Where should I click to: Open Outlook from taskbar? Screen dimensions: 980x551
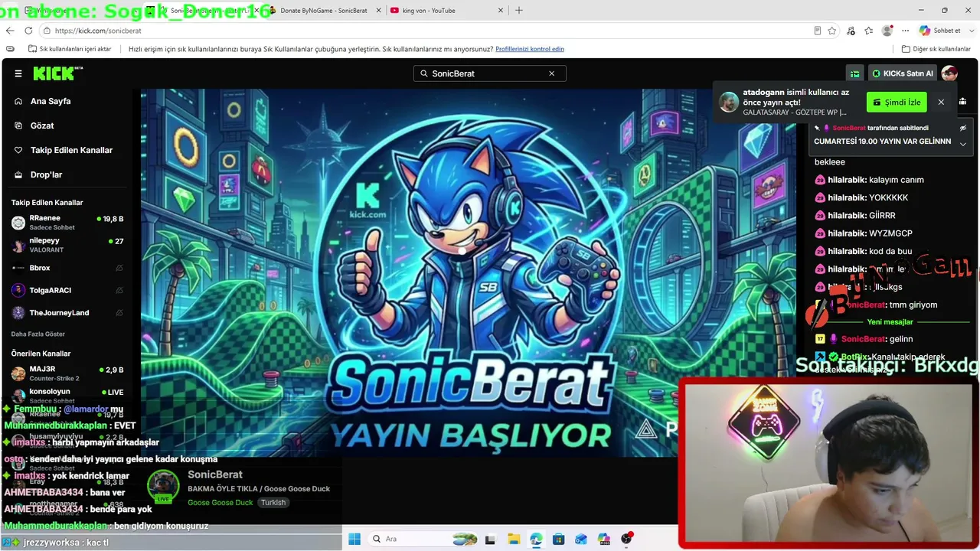click(x=581, y=539)
